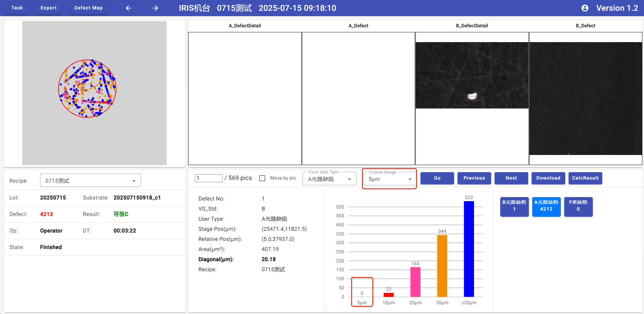
Task: Click the picture number input field
Action: click(x=208, y=178)
